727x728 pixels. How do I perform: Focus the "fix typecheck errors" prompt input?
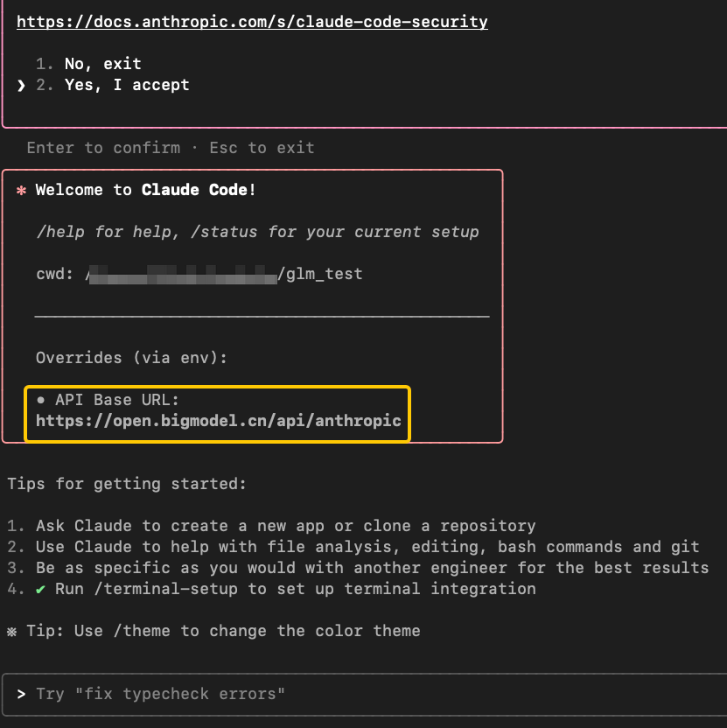tap(365, 695)
